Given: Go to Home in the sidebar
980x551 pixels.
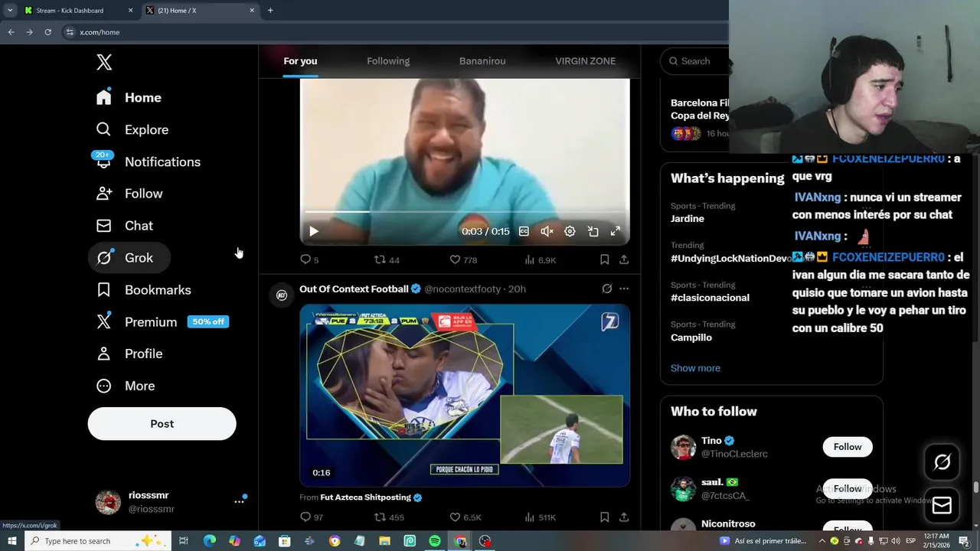Looking at the screenshot, I should click(x=129, y=97).
